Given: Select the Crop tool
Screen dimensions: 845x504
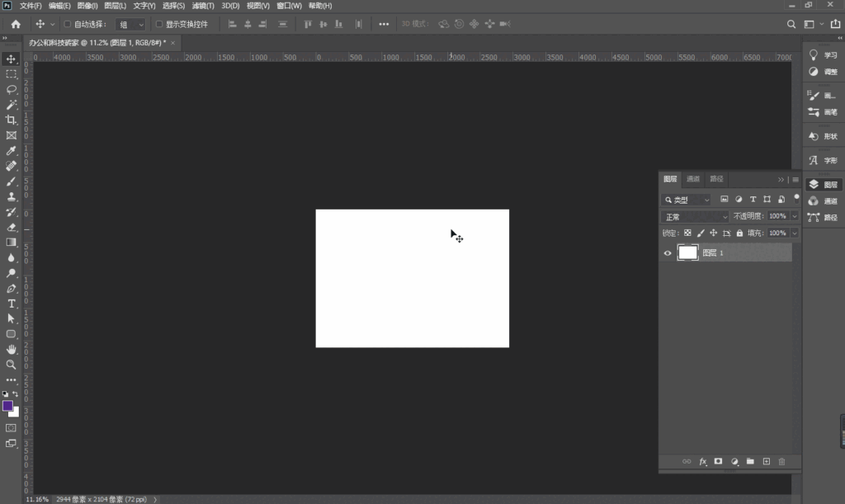Looking at the screenshot, I should [x=12, y=120].
